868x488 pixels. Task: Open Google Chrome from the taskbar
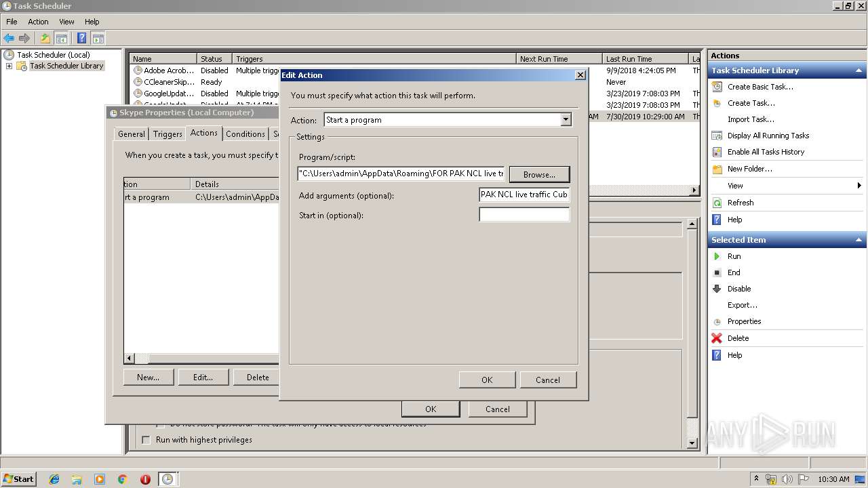[123, 479]
